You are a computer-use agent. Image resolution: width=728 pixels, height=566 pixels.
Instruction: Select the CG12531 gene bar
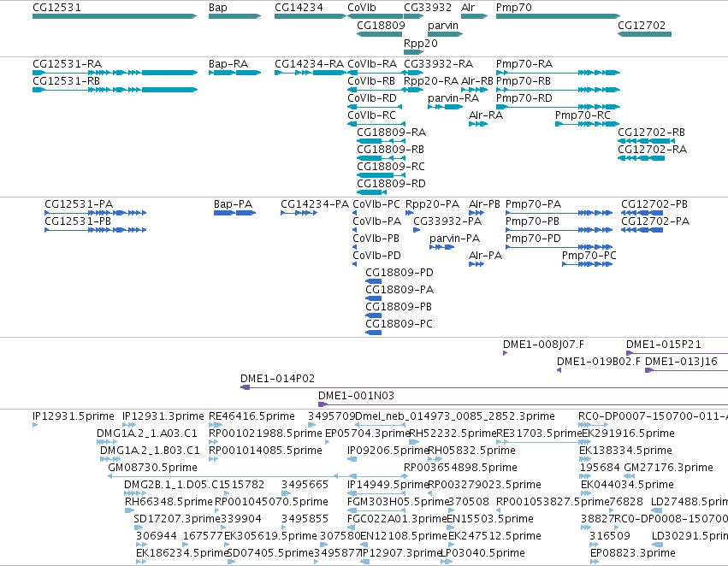115,16
